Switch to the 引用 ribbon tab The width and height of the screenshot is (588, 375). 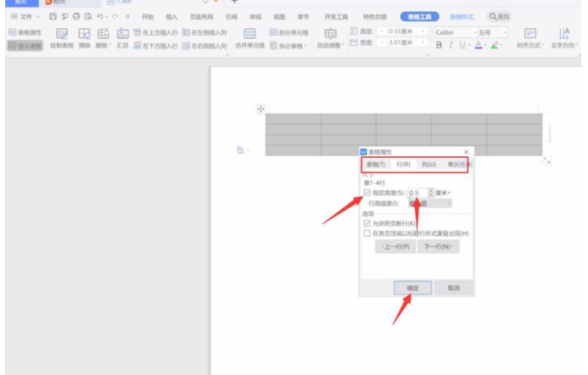click(232, 17)
